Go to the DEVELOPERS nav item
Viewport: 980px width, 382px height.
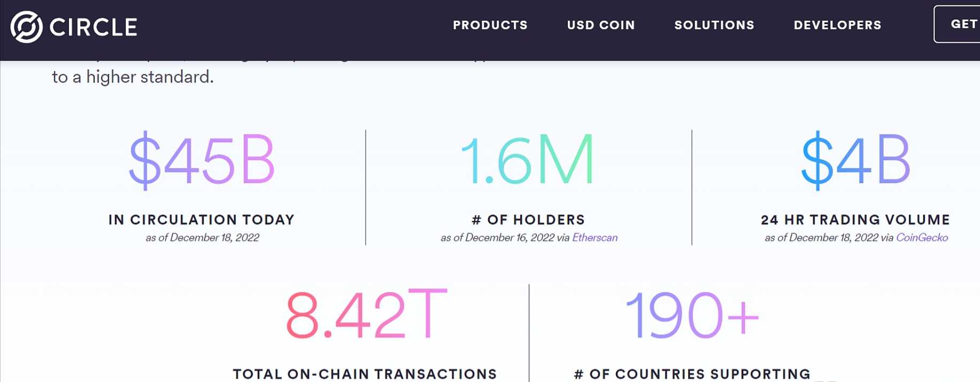tap(837, 25)
